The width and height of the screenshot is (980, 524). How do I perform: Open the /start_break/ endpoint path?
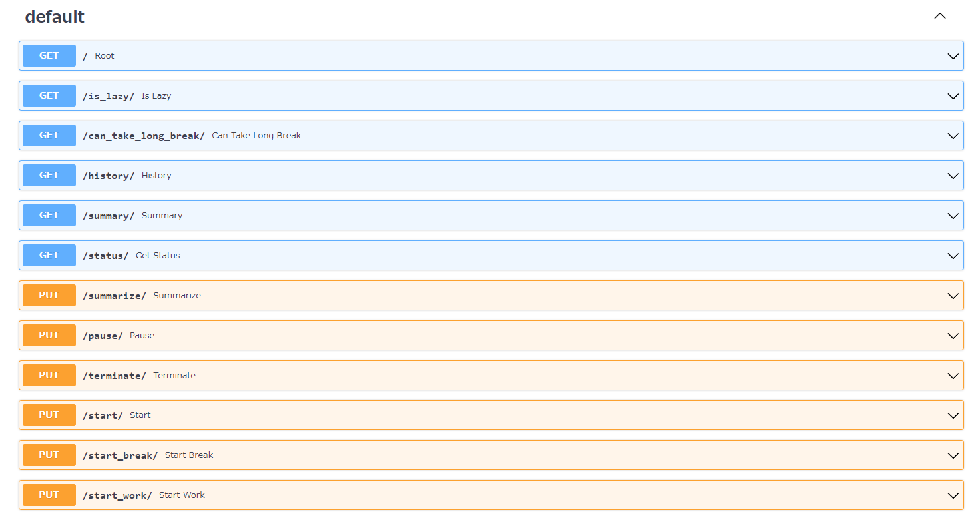pos(120,455)
